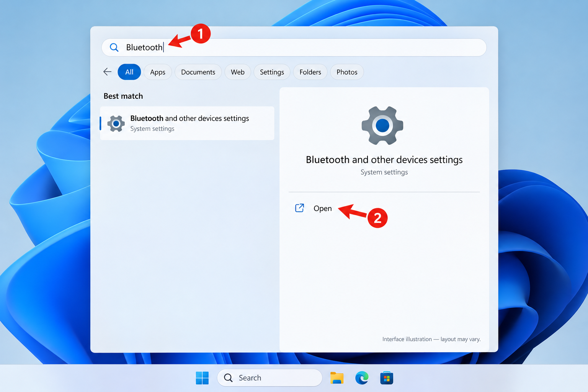The width and height of the screenshot is (588, 392).
Task: Launch Microsoft Edge from the taskbar
Action: tap(362, 378)
